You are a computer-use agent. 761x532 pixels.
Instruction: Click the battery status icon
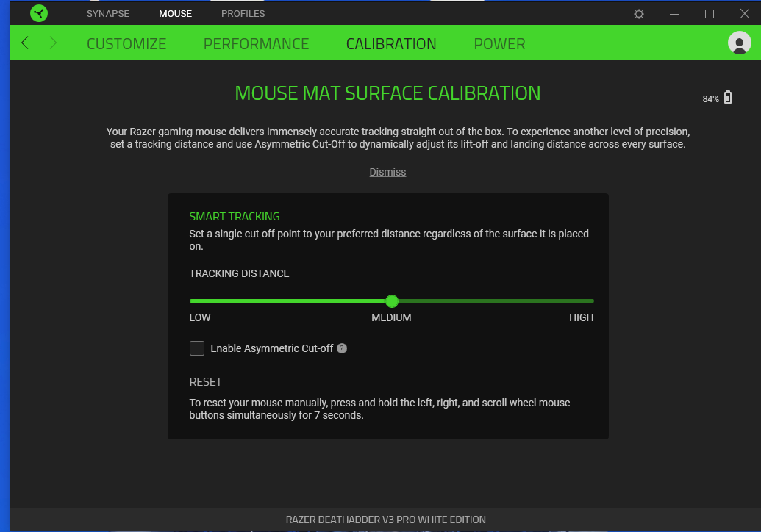pos(727,98)
